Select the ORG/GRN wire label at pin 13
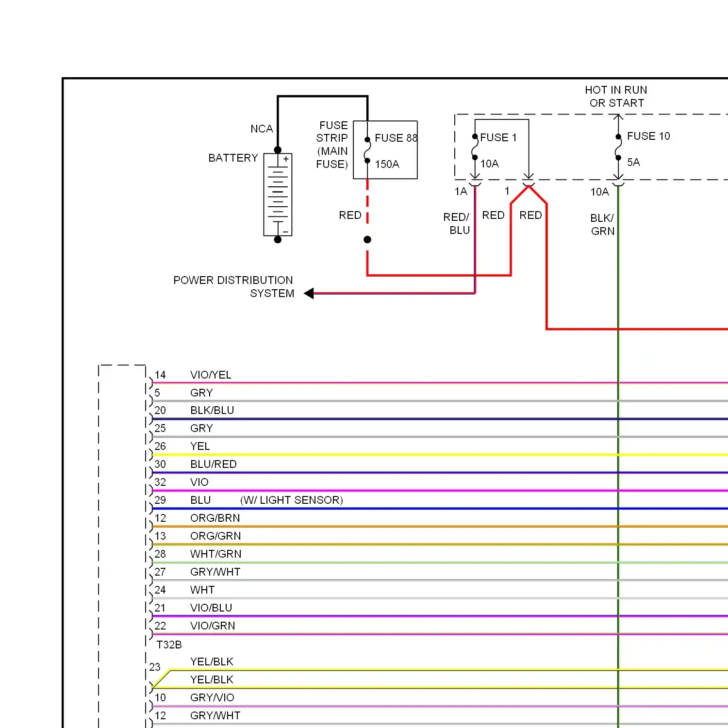Viewport: 728px width, 728px height. tap(215, 536)
